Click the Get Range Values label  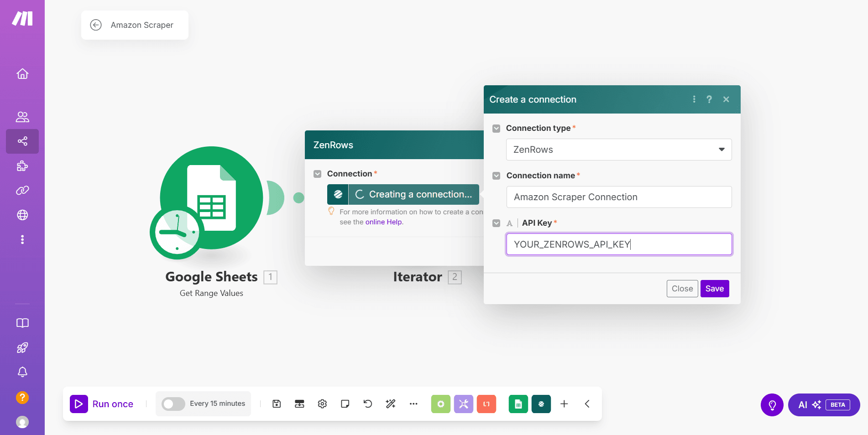[x=211, y=293]
